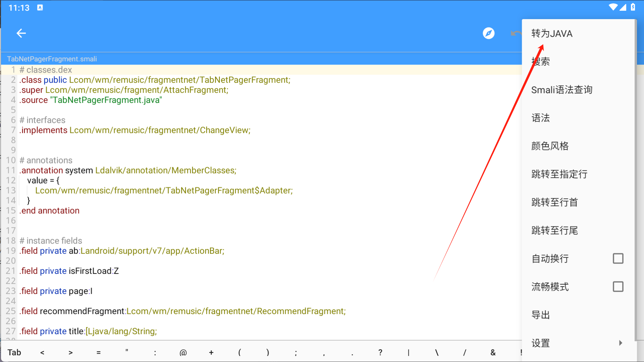Choose 颜色风格 from the menu

point(550,146)
